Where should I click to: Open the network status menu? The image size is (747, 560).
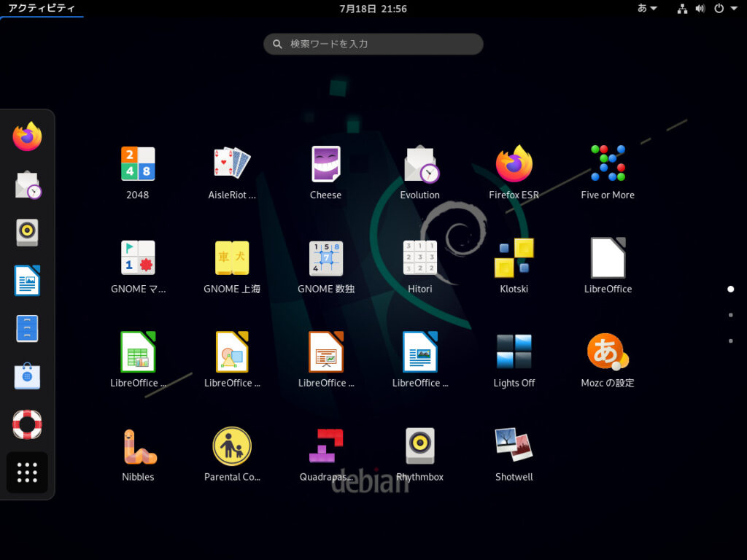[x=682, y=9]
